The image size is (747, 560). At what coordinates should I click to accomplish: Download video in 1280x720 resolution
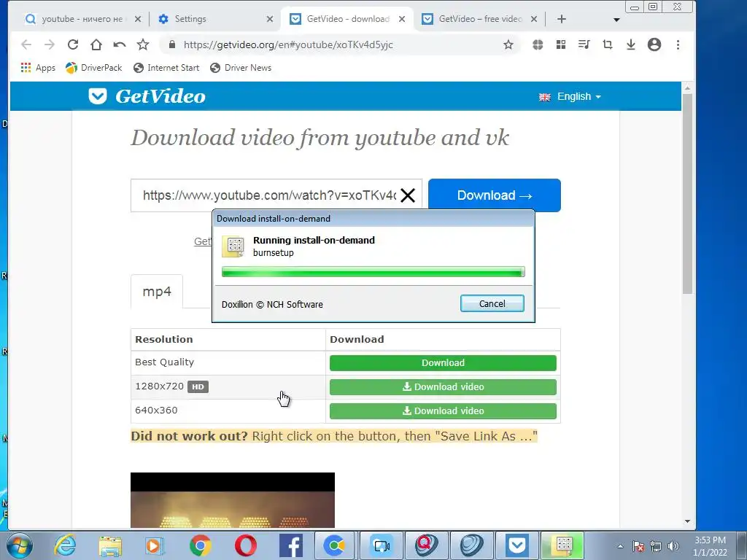pyautogui.click(x=443, y=386)
